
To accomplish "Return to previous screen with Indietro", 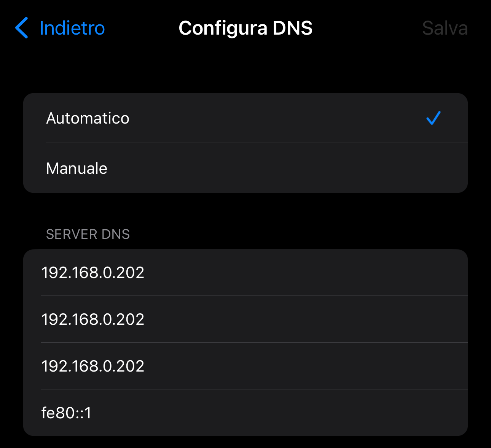I will [x=72, y=28].
